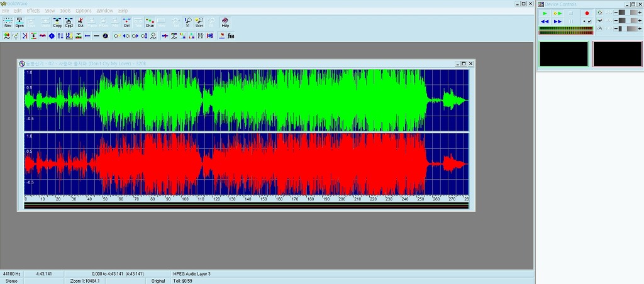Click the Cut scissors icon

80,22
